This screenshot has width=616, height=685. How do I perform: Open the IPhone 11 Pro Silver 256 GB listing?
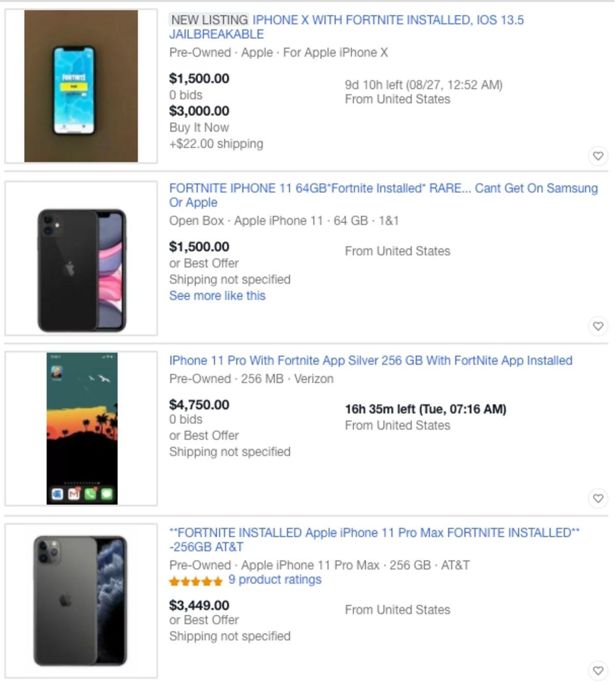[370, 360]
